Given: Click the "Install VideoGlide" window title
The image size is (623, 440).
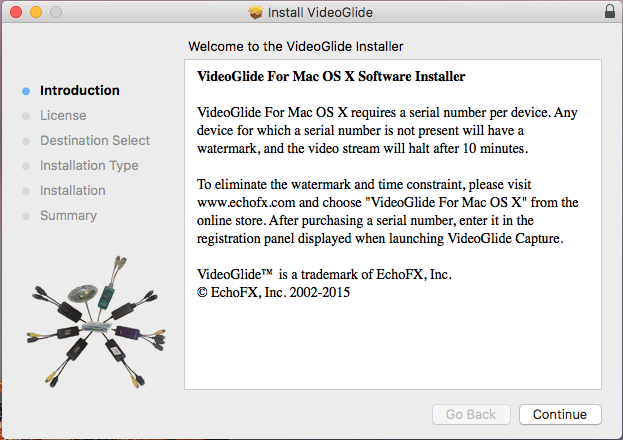Looking at the screenshot, I should pos(318,12).
